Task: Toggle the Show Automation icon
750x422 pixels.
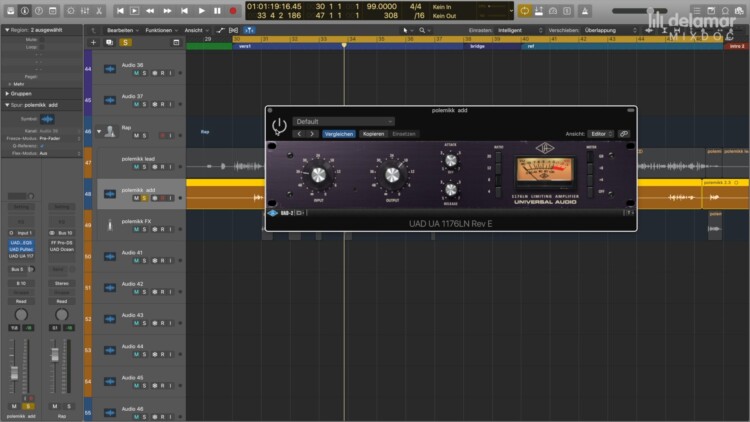Action: pyautogui.click(x=221, y=30)
